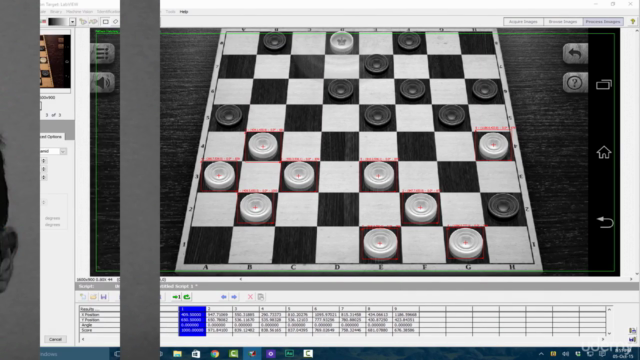
Task: Open the Machine Vision menu
Action: click(x=79, y=11)
